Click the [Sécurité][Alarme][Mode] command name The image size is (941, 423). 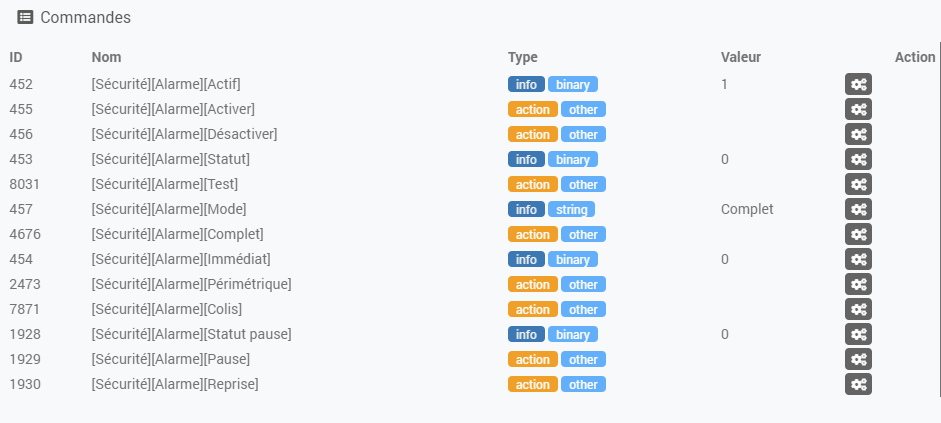[x=169, y=209]
